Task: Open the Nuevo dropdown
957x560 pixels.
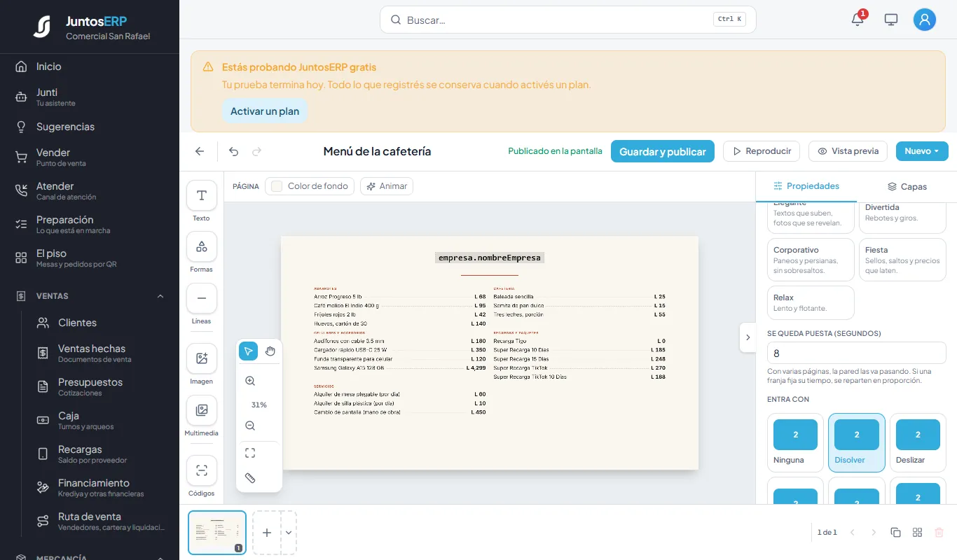Action: [x=922, y=151]
